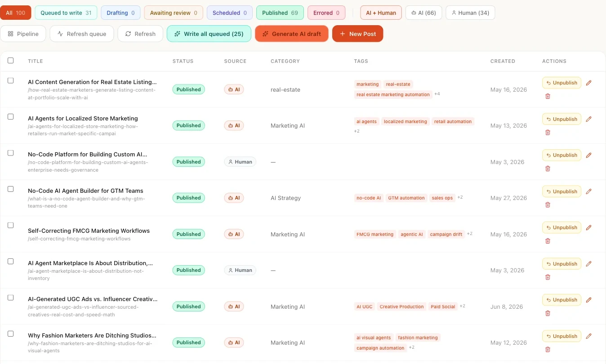Click the 'localized marketing' tag
The height and width of the screenshot is (364, 606).
405,121
